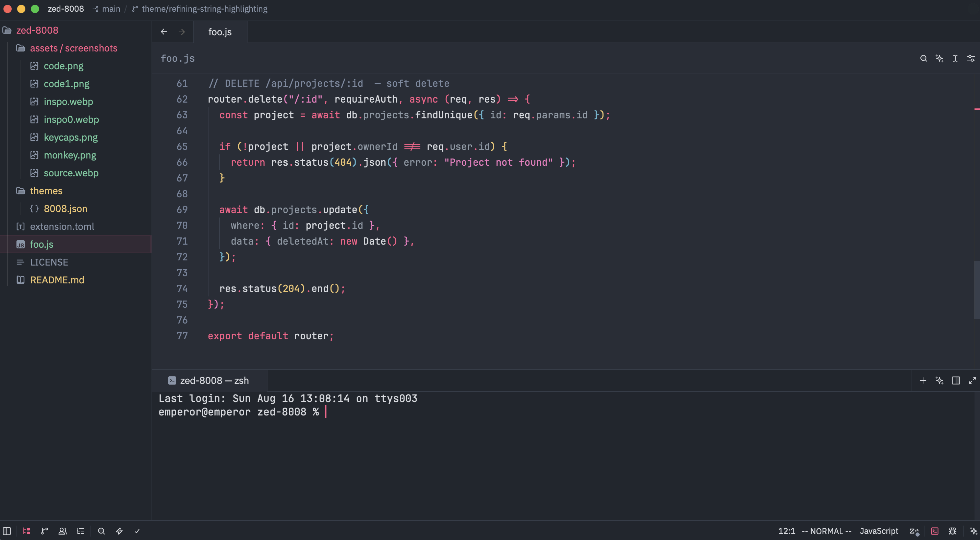Image resolution: width=980 pixels, height=540 pixels.
Task: Toggle the selections cursor icon in editor toolbar
Action: pyautogui.click(x=955, y=58)
